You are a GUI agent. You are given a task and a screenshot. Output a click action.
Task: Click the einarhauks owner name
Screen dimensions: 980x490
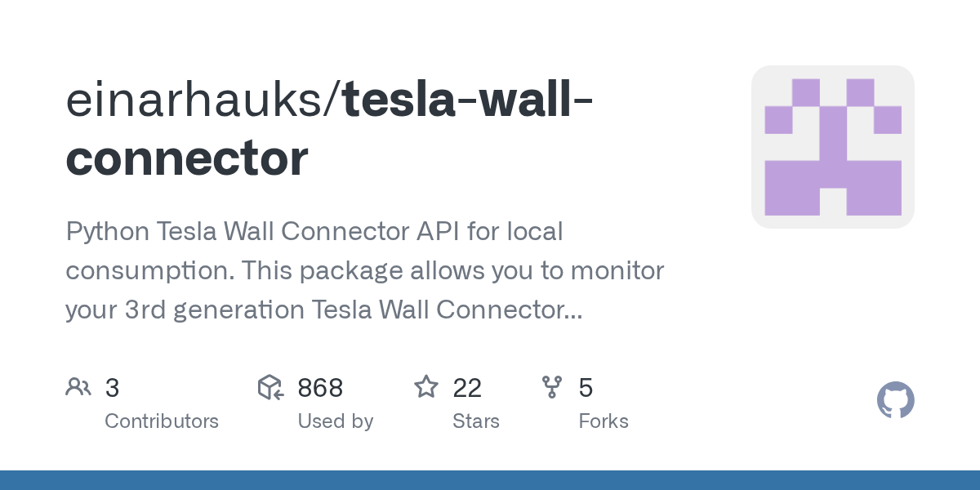[x=197, y=100]
